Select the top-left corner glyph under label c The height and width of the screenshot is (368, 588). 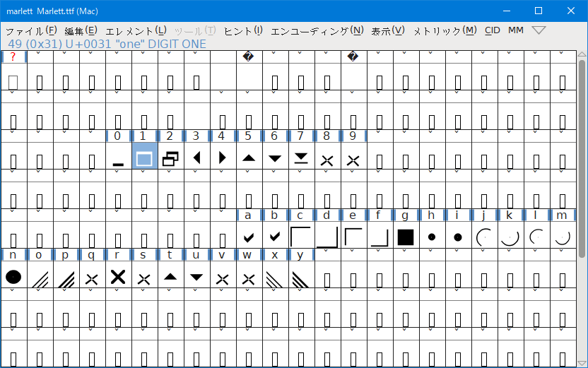coord(302,235)
